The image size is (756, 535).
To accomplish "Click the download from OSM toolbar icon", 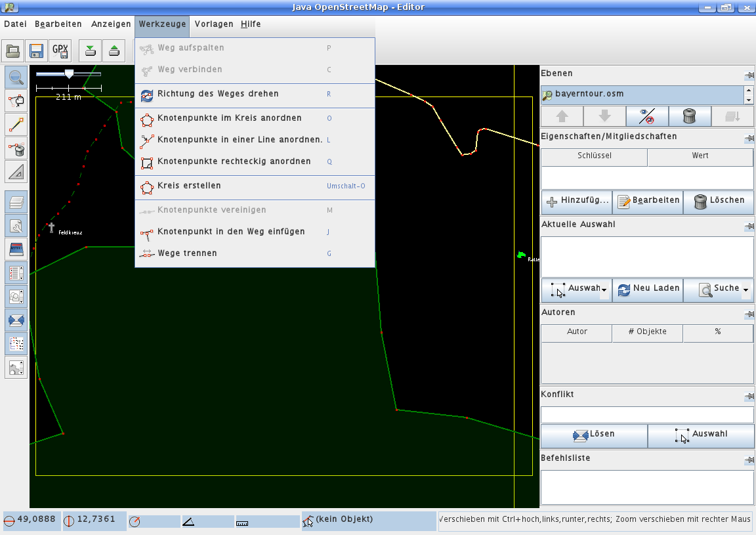I will point(91,51).
